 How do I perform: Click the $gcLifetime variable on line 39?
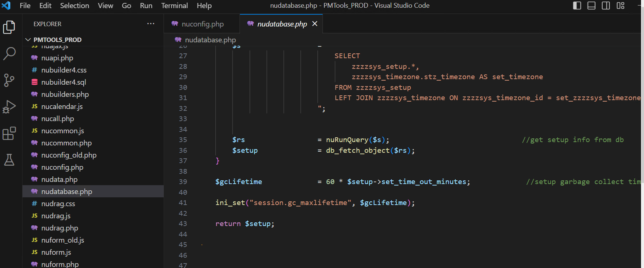pos(239,182)
